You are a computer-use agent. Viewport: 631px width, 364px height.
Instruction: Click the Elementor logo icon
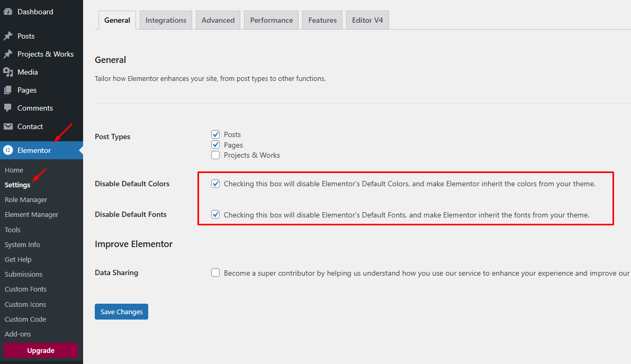(8, 150)
